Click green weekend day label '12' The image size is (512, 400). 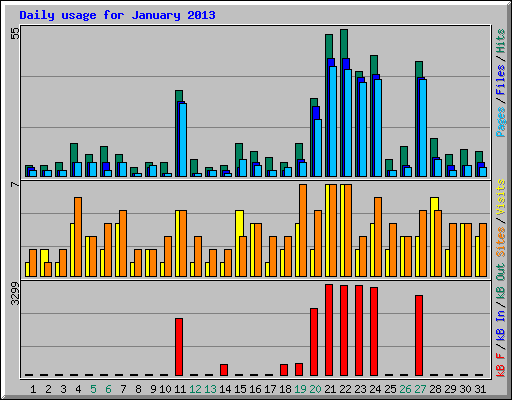pyautogui.click(x=195, y=389)
